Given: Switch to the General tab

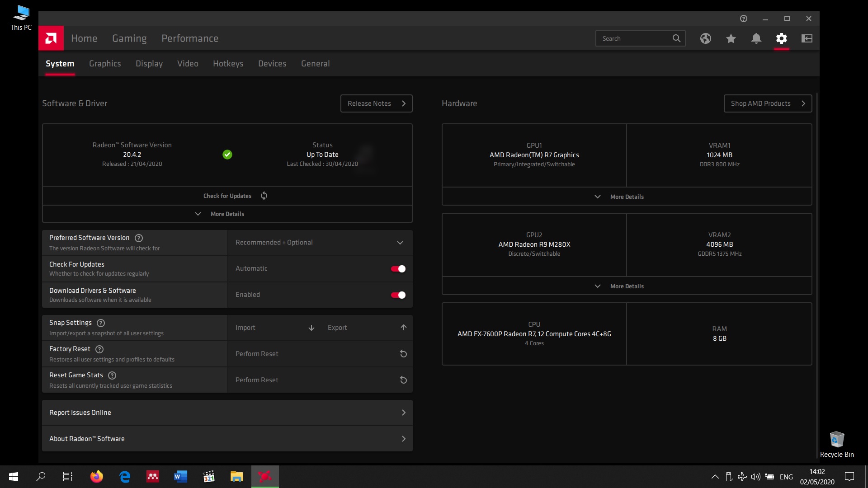Looking at the screenshot, I should [x=316, y=64].
